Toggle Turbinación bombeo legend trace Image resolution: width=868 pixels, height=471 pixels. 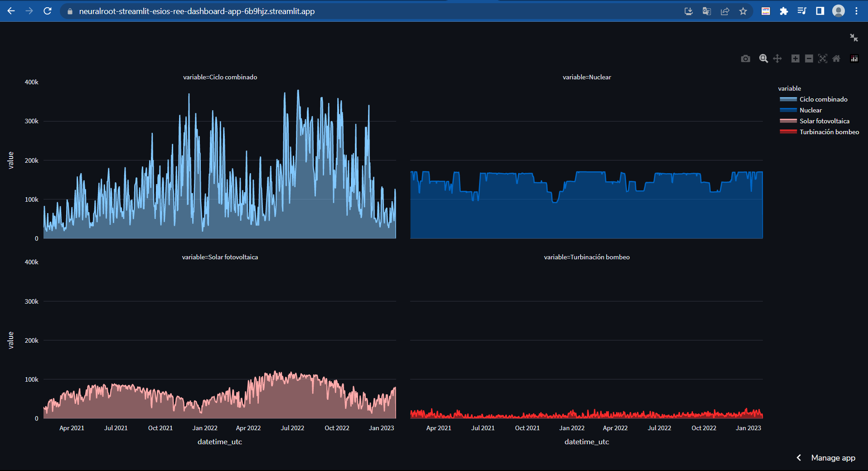pos(820,132)
